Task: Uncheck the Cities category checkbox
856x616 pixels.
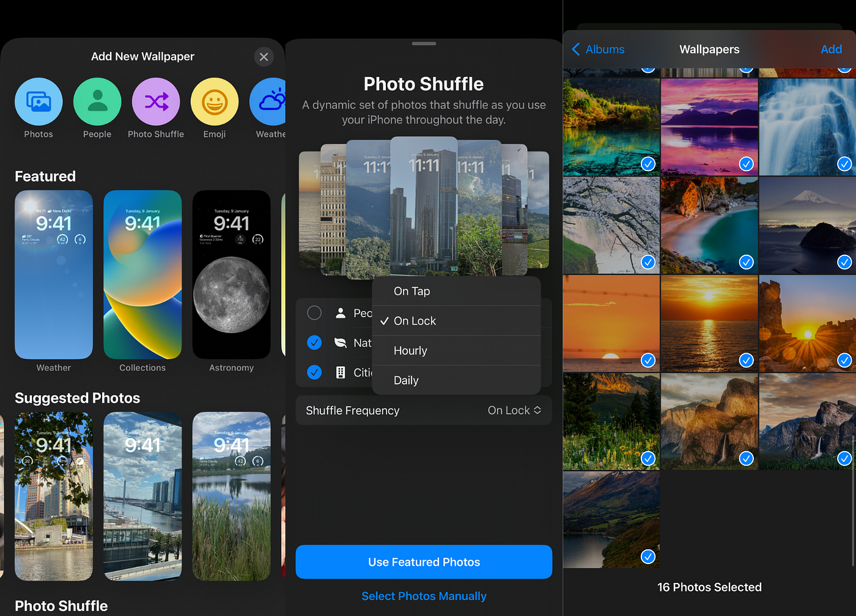Action: tap(314, 372)
